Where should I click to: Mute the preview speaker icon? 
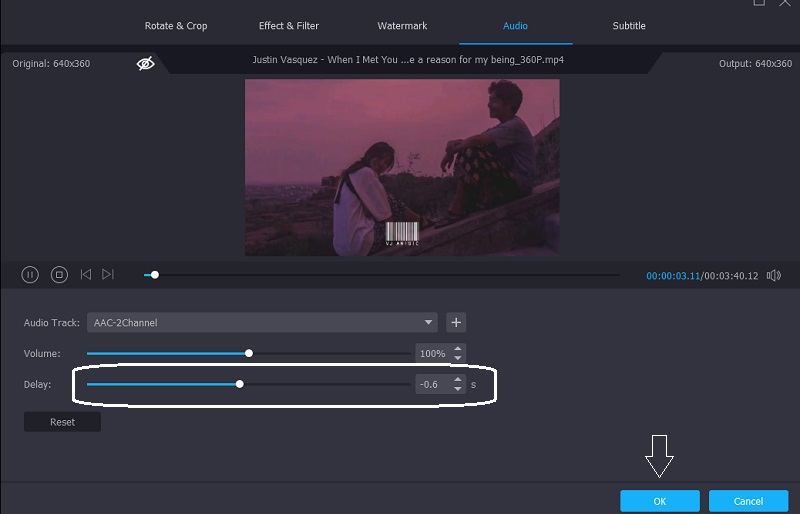(x=773, y=274)
